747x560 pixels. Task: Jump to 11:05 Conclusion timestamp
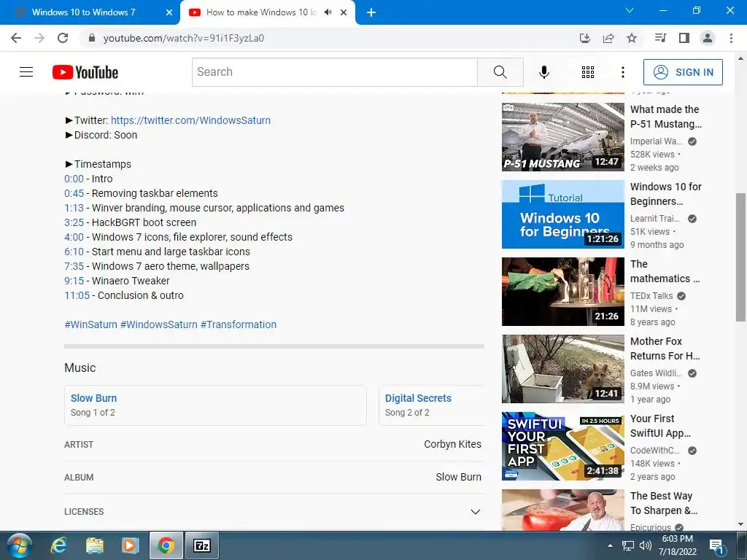pyautogui.click(x=77, y=296)
